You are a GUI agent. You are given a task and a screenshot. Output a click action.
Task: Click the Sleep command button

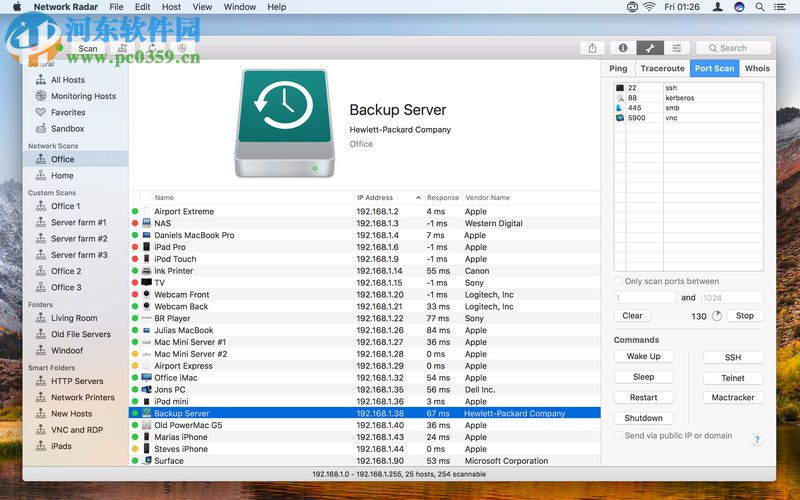point(643,377)
